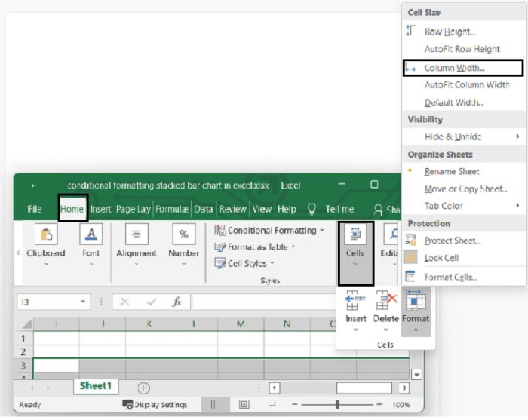This screenshot has height=420, width=528.
Task: Choose Column Width from menu
Action: tap(454, 68)
